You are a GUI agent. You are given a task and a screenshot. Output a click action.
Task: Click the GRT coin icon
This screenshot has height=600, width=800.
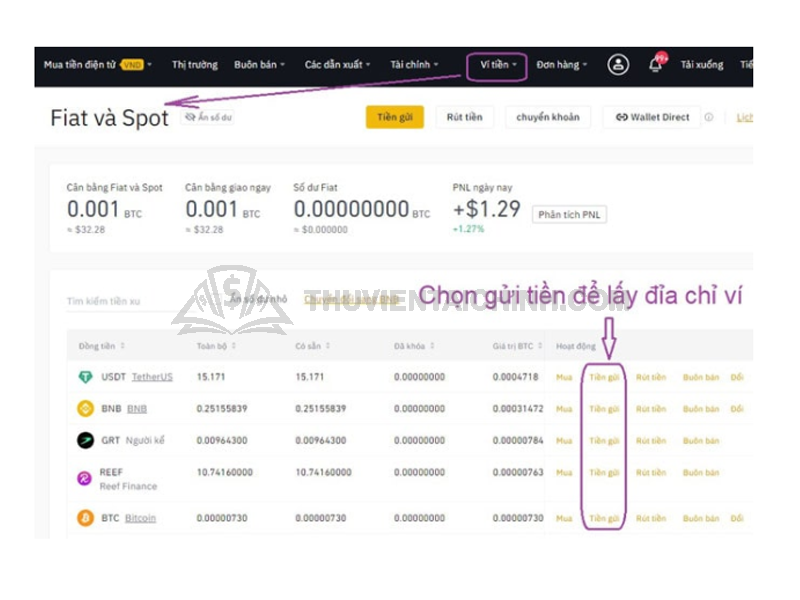coord(85,440)
